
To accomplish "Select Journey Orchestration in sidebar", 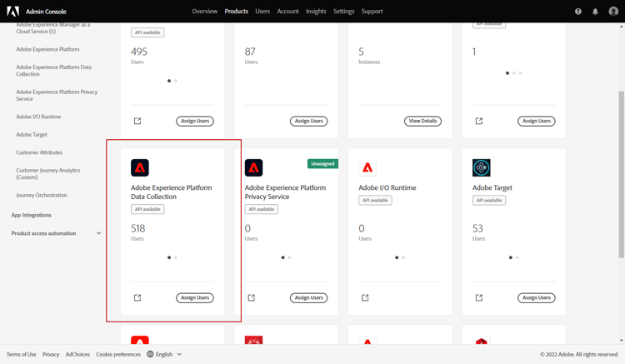I will point(42,195).
